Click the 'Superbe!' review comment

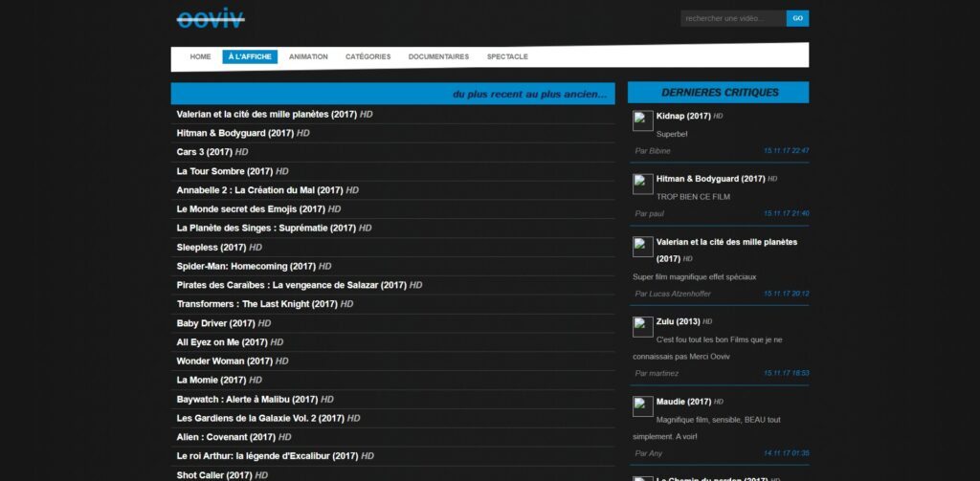[672, 134]
